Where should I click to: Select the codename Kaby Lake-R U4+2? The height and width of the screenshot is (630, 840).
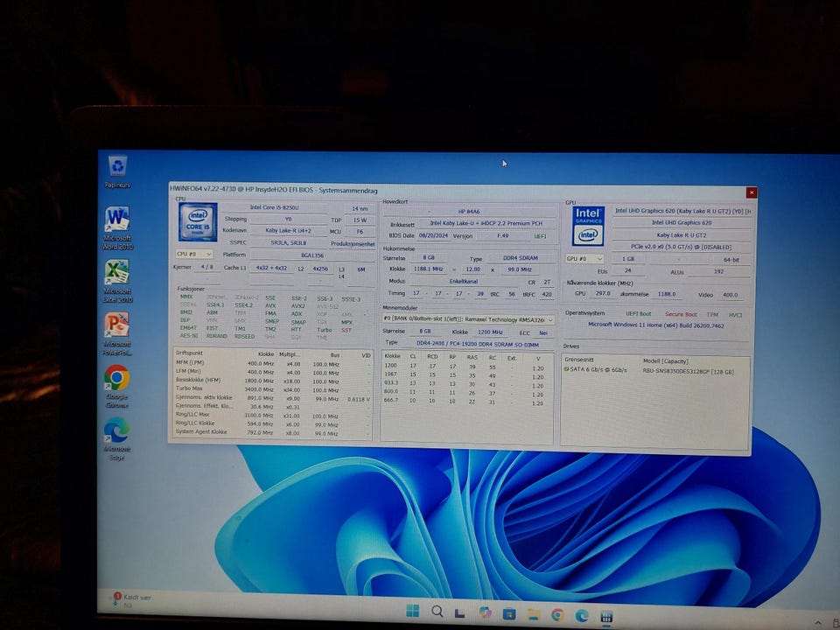click(288, 230)
